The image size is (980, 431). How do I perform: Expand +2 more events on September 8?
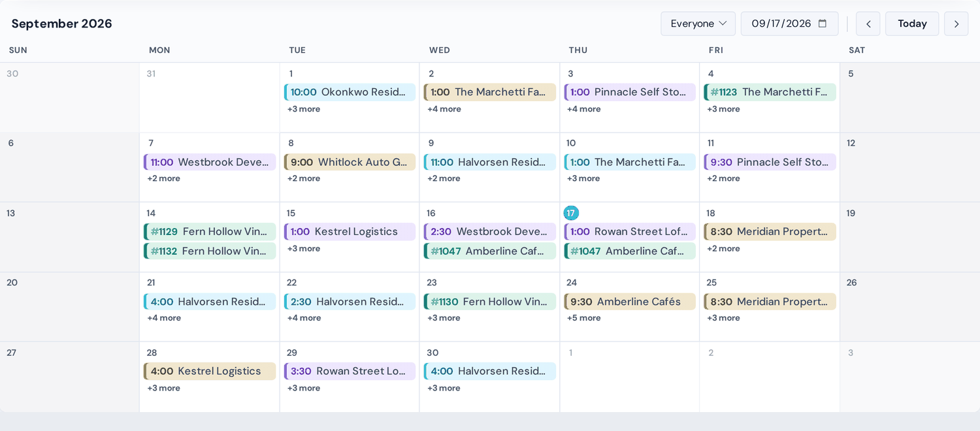pos(304,178)
